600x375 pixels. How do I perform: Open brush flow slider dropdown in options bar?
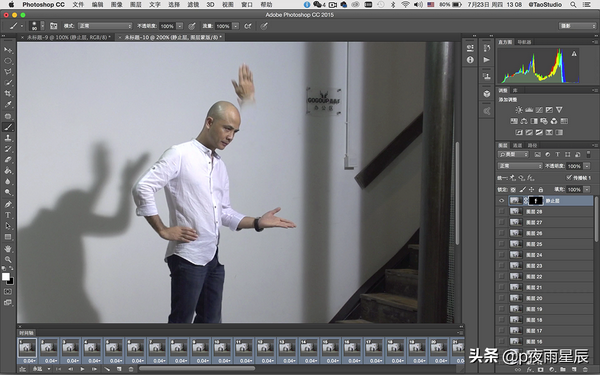pyautogui.click(x=236, y=26)
